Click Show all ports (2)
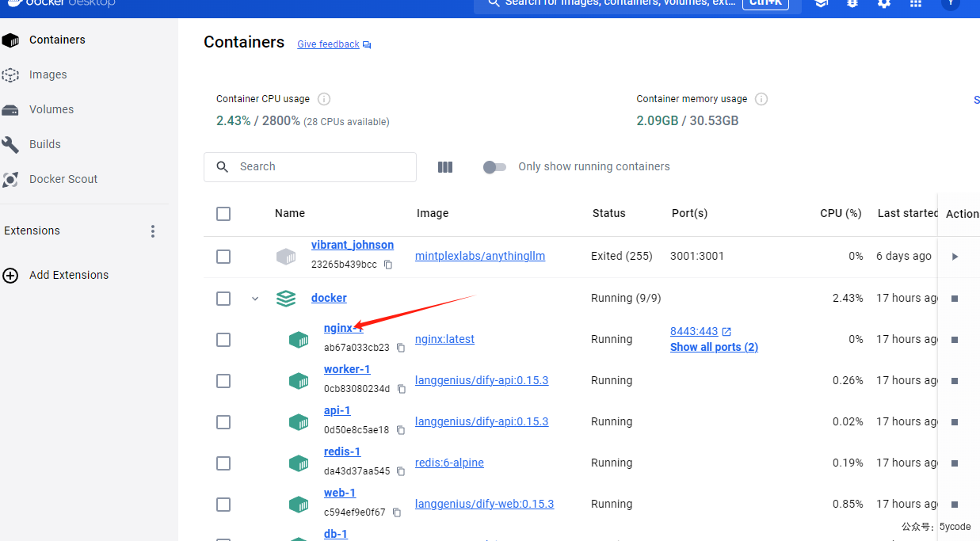 pyautogui.click(x=714, y=347)
